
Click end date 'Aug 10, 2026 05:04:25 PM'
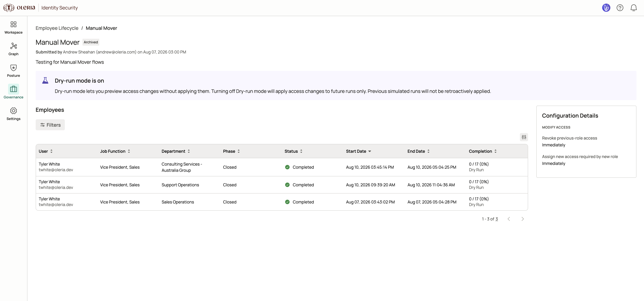(x=432, y=167)
